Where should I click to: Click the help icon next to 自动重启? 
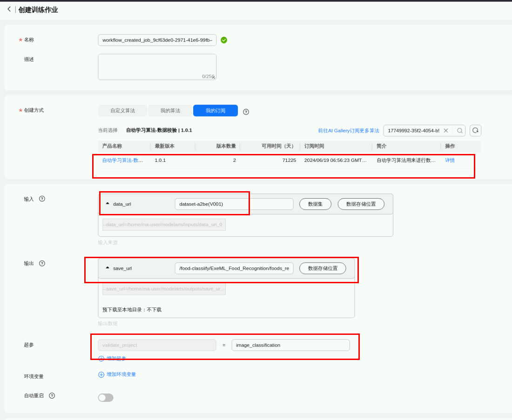pos(52,396)
